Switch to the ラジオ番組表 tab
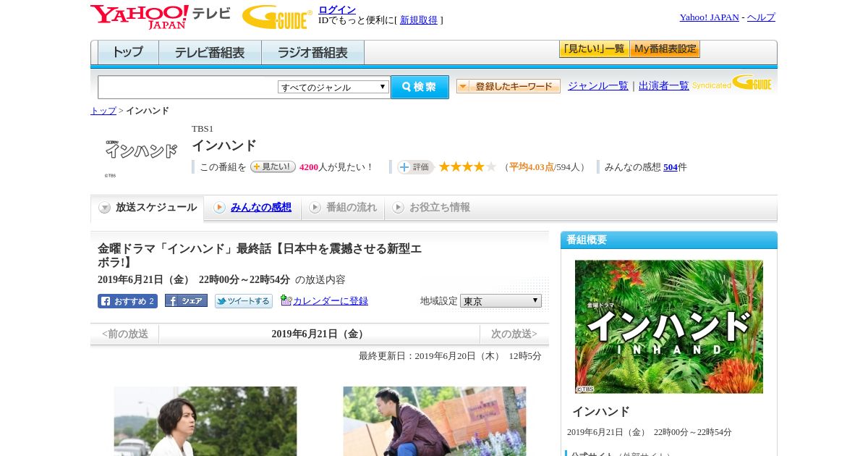The height and width of the screenshot is (456, 868). click(312, 53)
